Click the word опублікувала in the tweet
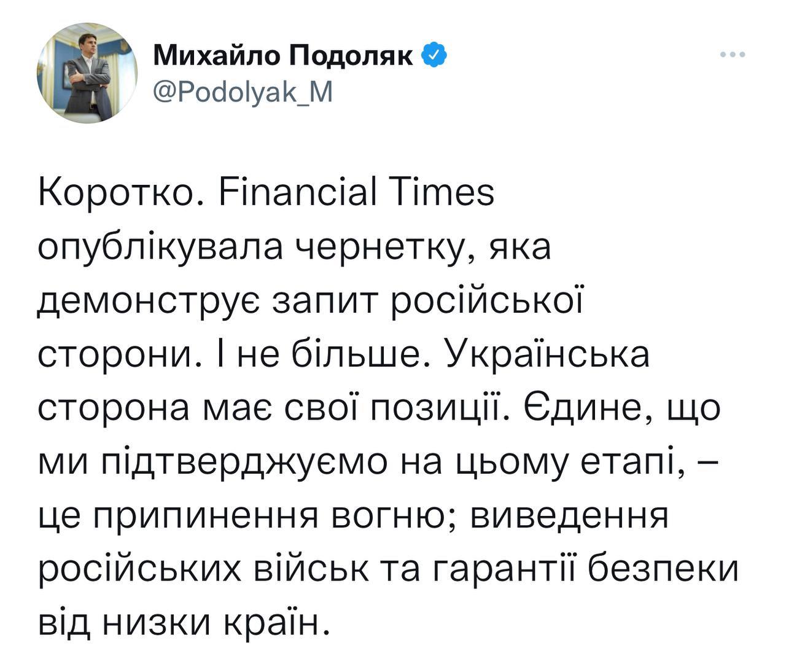The image size is (786, 672). [x=160, y=248]
